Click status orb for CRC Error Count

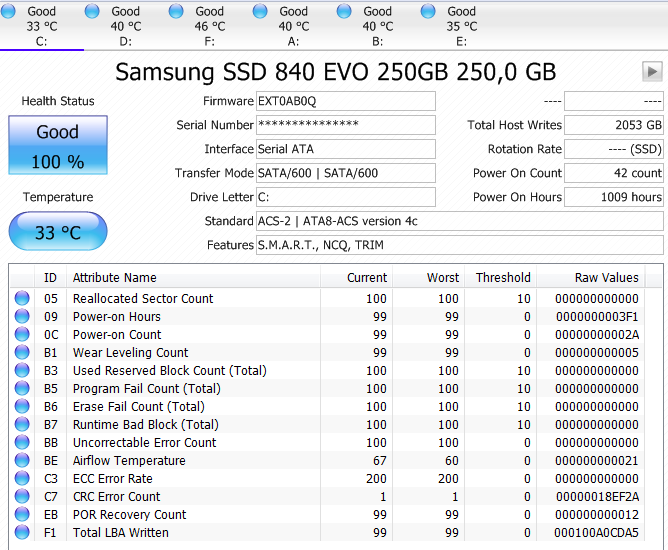22,496
